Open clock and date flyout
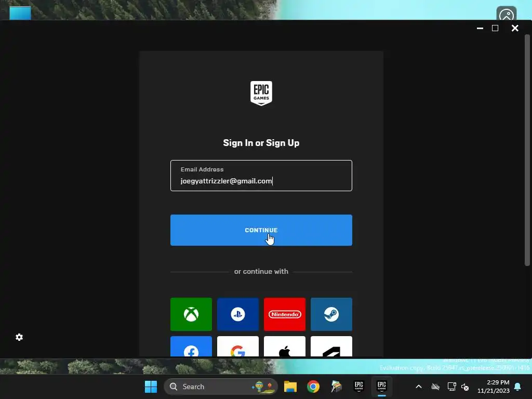532x399 pixels. [x=494, y=387]
